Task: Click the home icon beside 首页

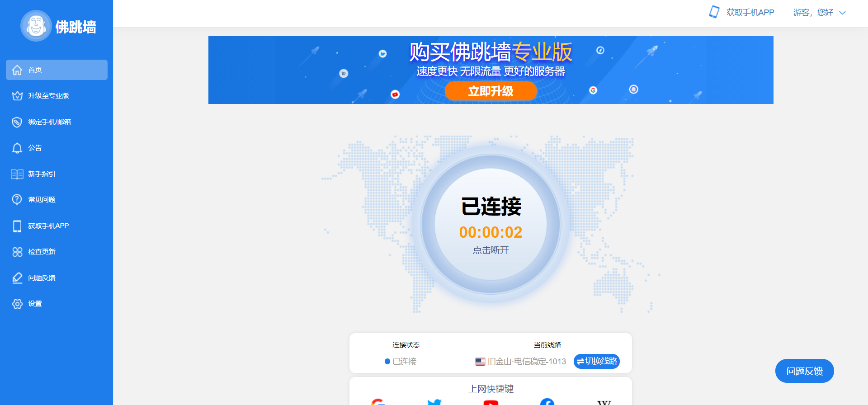Action: pos(17,70)
